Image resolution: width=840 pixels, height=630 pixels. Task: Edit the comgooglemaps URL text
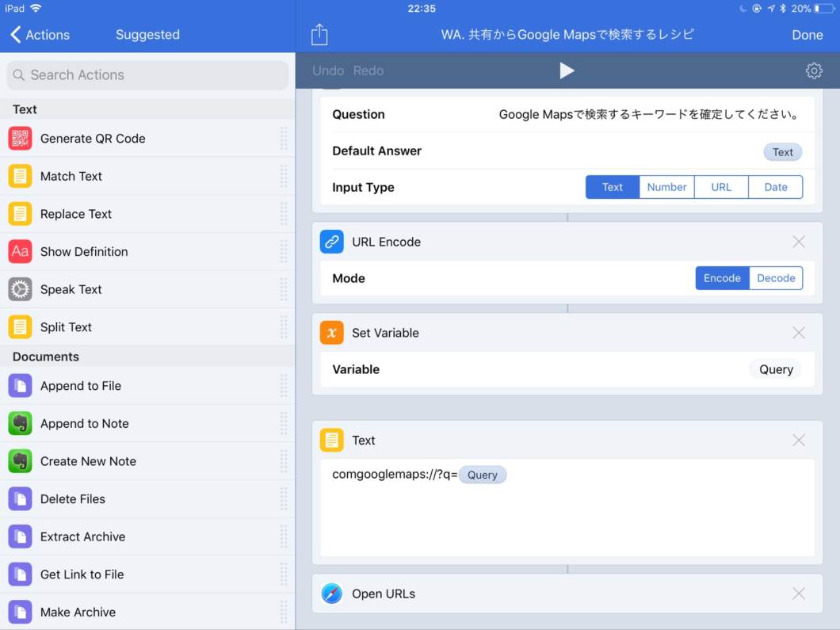coord(395,474)
